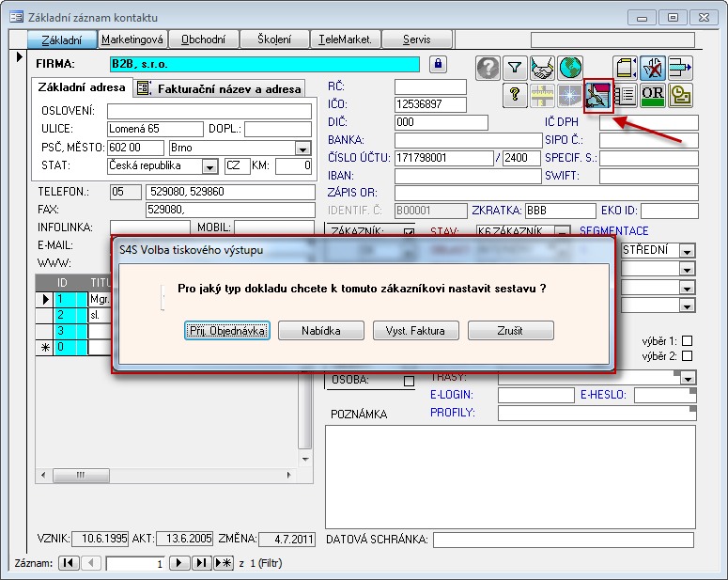The height and width of the screenshot is (580, 728).
Task: Click the padlock icon next to FIRMA
Action: [438, 64]
